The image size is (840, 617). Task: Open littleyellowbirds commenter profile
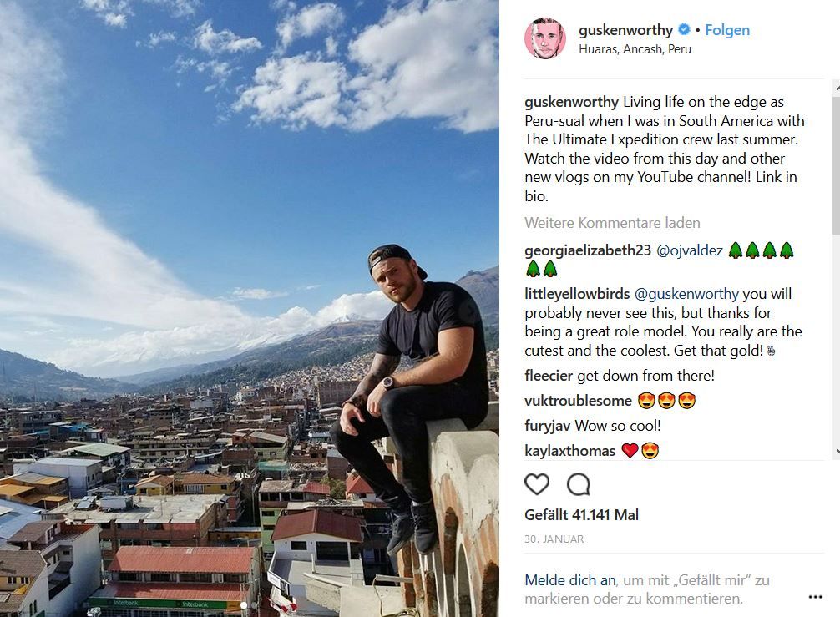click(577, 294)
